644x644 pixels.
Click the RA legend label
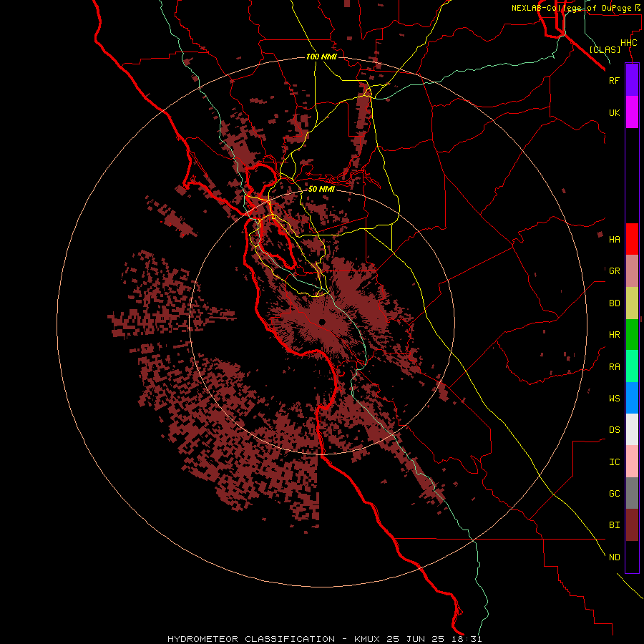click(x=614, y=367)
